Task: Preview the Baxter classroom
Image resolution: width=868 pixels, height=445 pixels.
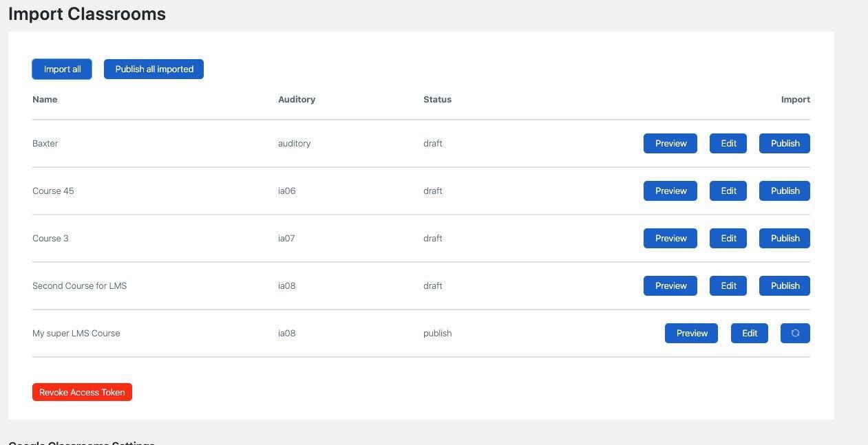Action: point(670,143)
